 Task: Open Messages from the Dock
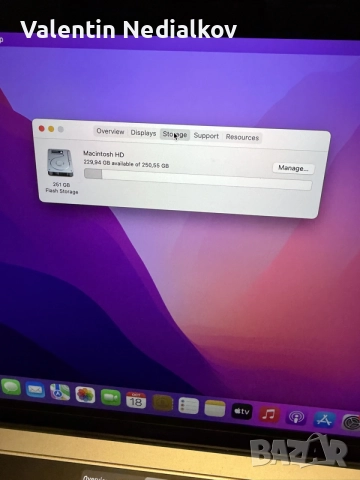[11, 387]
